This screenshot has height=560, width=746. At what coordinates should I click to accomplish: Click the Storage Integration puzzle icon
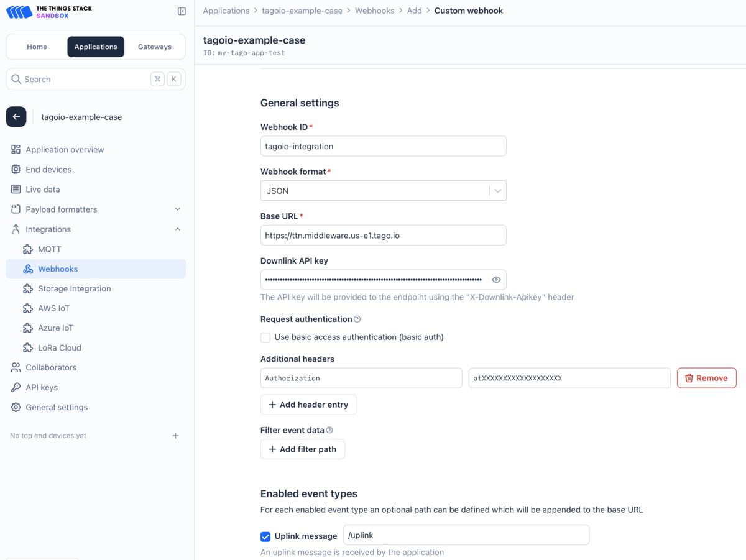coord(28,288)
